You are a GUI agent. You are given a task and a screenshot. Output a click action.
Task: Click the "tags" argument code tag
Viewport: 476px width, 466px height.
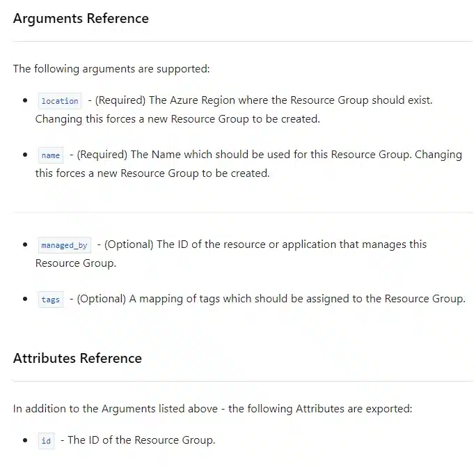click(51, 300)
